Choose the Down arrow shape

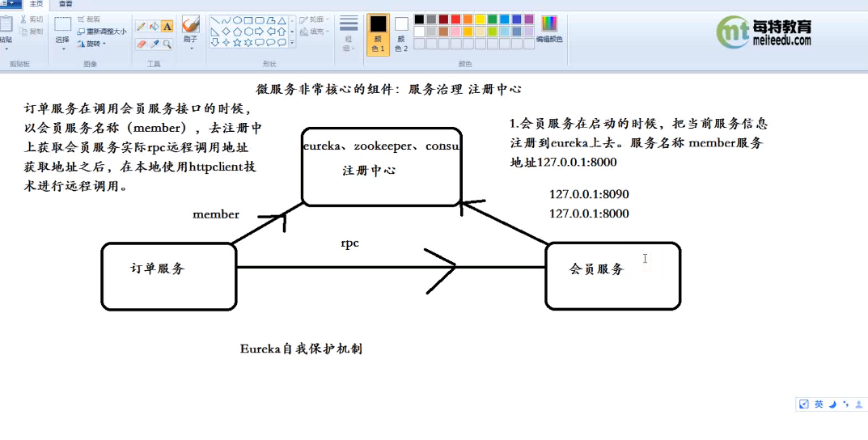[x=215, y=42]
